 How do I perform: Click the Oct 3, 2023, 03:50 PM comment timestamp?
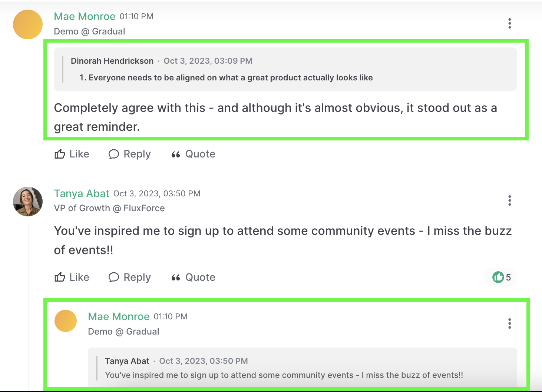pyautogui.click(x=157, y=194)
